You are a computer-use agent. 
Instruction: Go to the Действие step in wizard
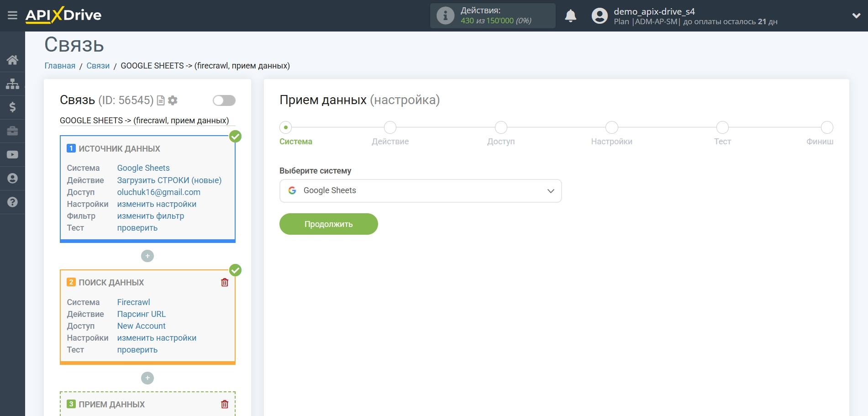point(390,127)
